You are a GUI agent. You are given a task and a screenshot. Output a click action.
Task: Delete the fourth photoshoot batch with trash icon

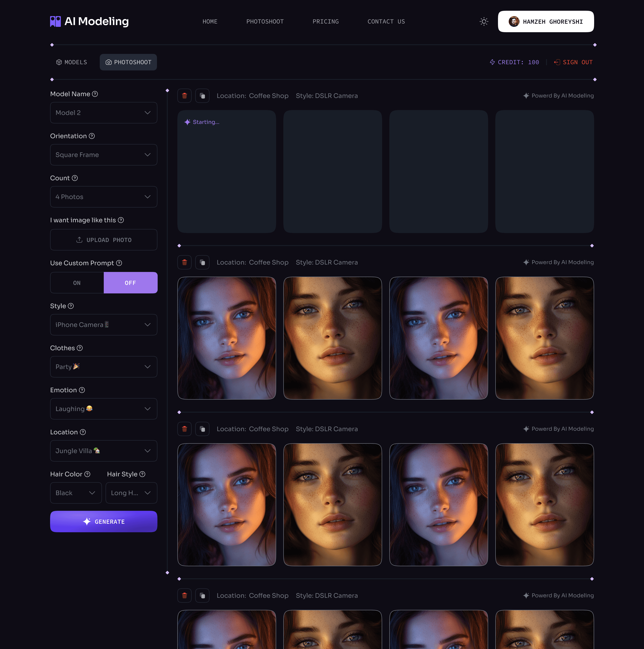pyautogui.click(x=184, y=596)
